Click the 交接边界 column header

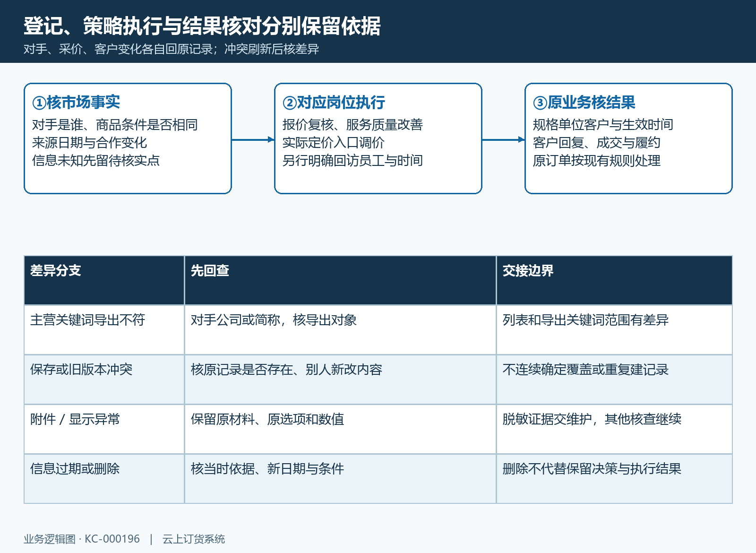614,280
